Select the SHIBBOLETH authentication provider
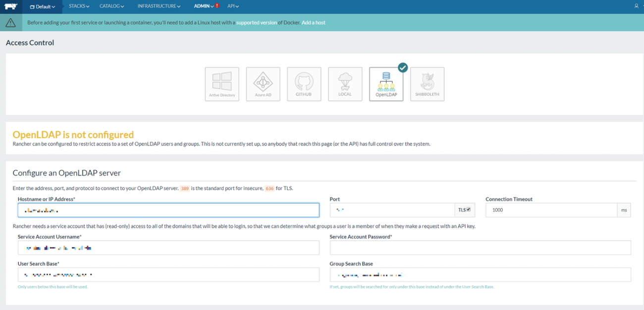Image resolution: width=644 pixels, height=310 pixels. [x=427, y=84]
